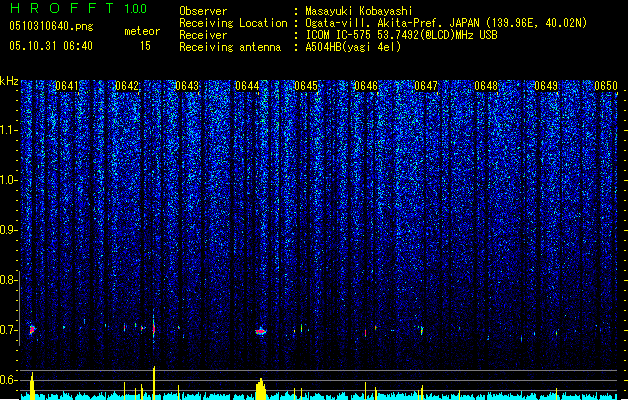Click the 1.1 kHz axis tick label
Image resolution: width=629 pixels, height=400 pixels.
(x=9, y=130)
